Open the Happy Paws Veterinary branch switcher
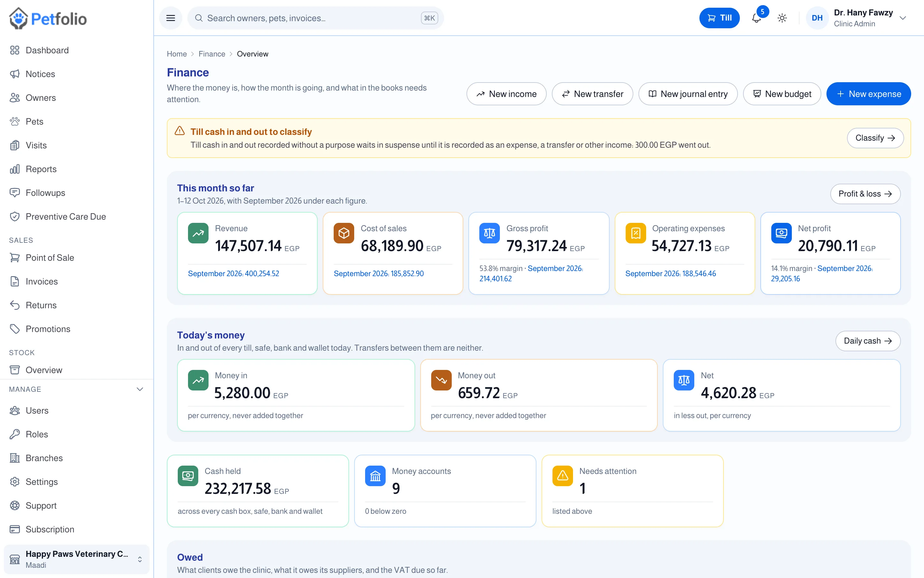The height and width of the screenshot is (578, 924). pyautogui.click(x=76, y=559)
